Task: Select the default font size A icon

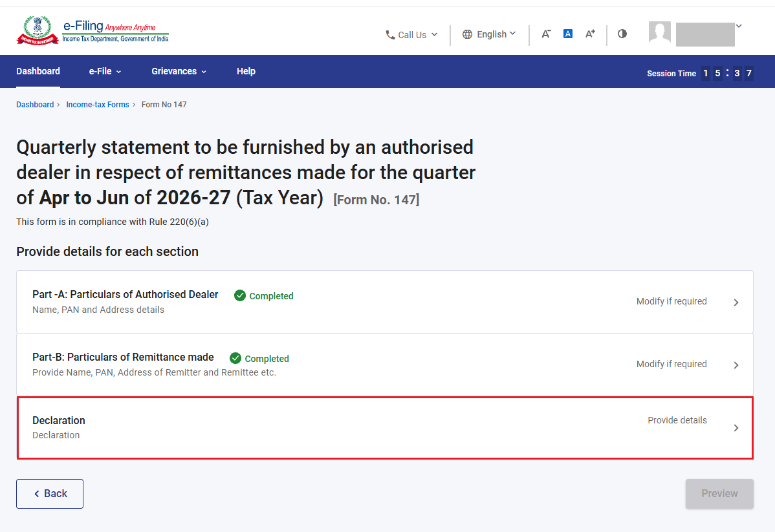Action: [x=568, y=34]
